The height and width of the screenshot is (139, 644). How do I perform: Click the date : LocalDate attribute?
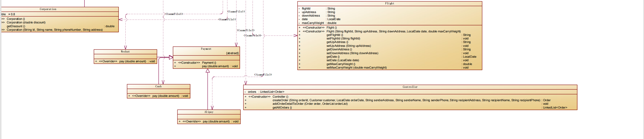click(x=320, y=19)
